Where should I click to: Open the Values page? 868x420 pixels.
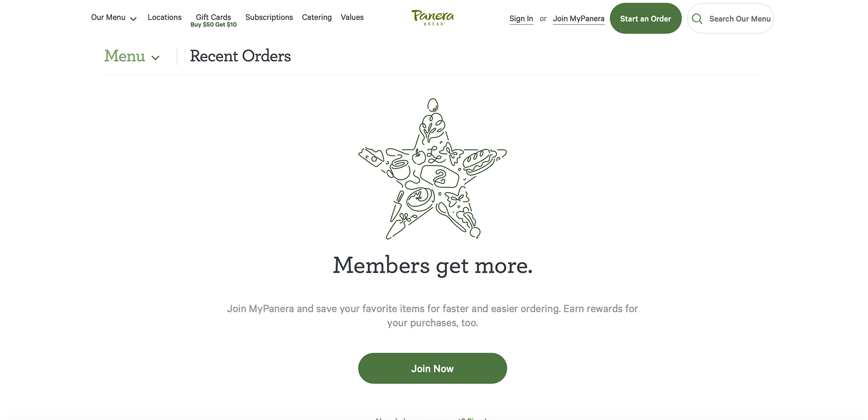(352, 17)
